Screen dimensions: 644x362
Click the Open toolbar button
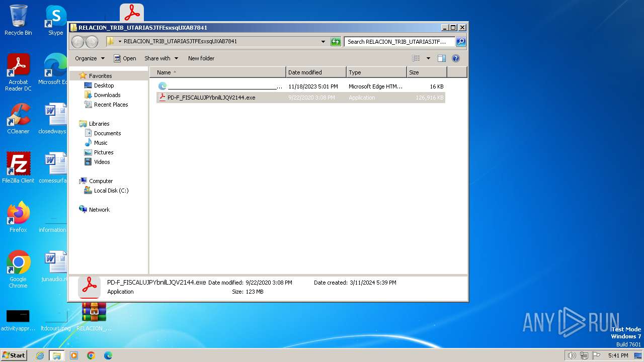pos(125,58)
